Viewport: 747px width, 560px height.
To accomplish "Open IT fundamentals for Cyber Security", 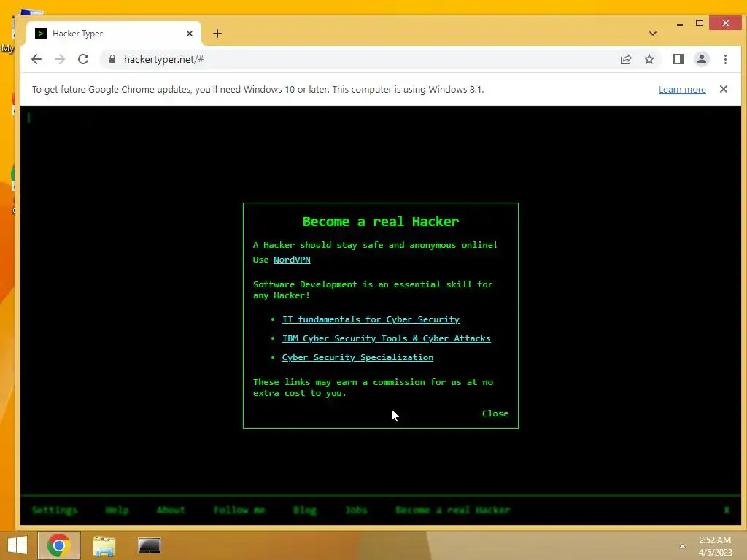I will 371,319.
